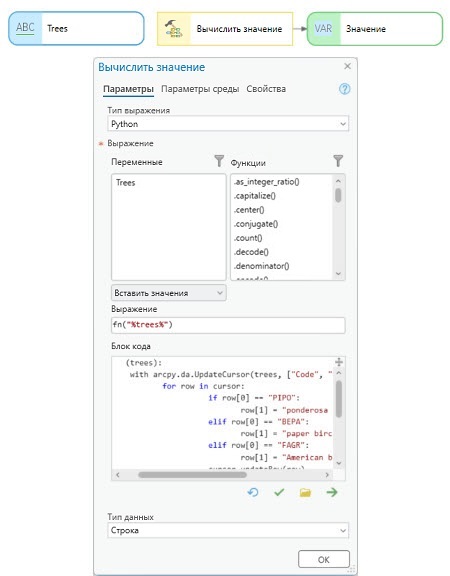Click code block scroll-down arrow

click(x=339, y=463)
